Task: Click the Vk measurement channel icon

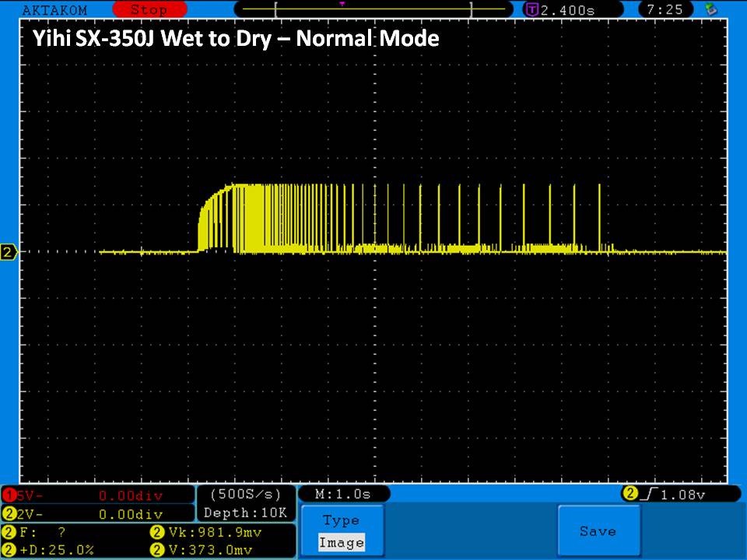Action: [156, 533]
